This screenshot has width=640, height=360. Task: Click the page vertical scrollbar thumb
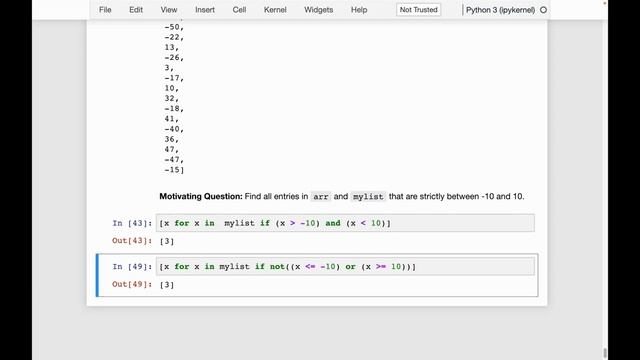click(x=605, y=353)
